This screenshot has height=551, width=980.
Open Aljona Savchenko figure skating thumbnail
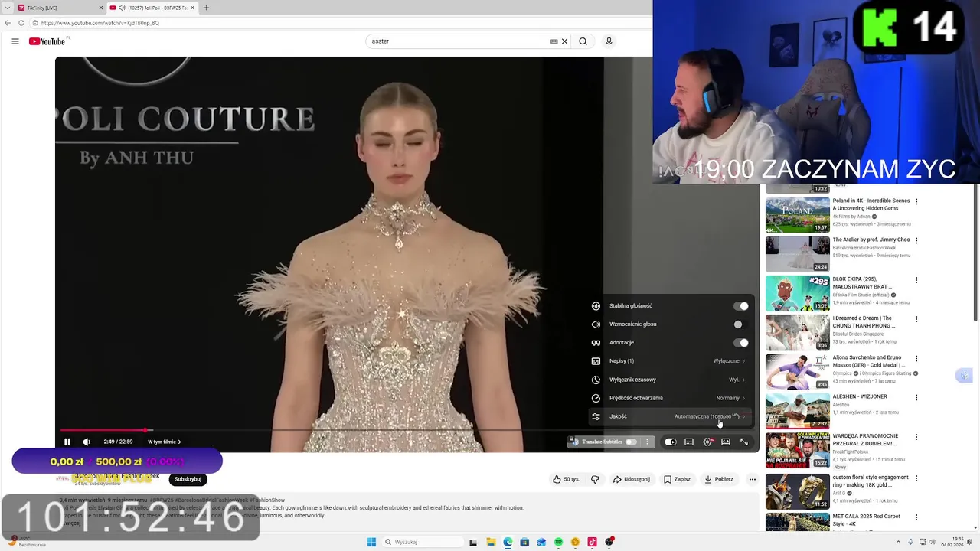797,371
